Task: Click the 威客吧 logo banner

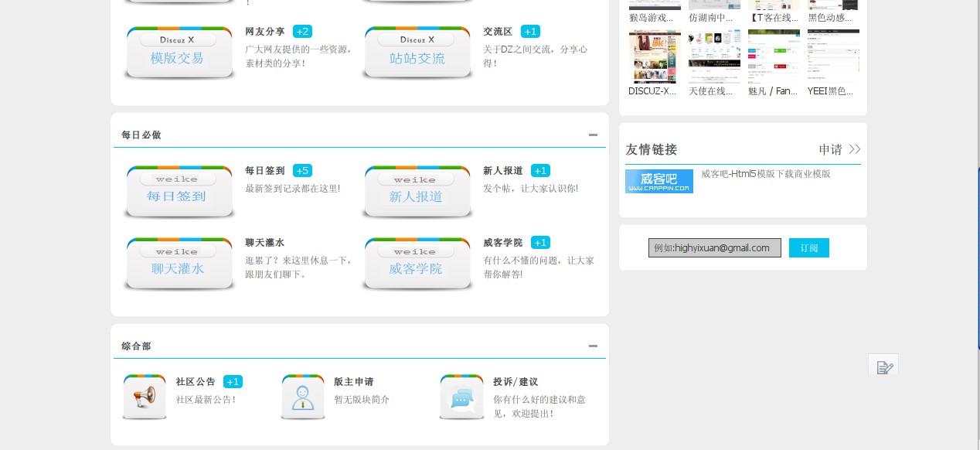Action: click(659, 181)
